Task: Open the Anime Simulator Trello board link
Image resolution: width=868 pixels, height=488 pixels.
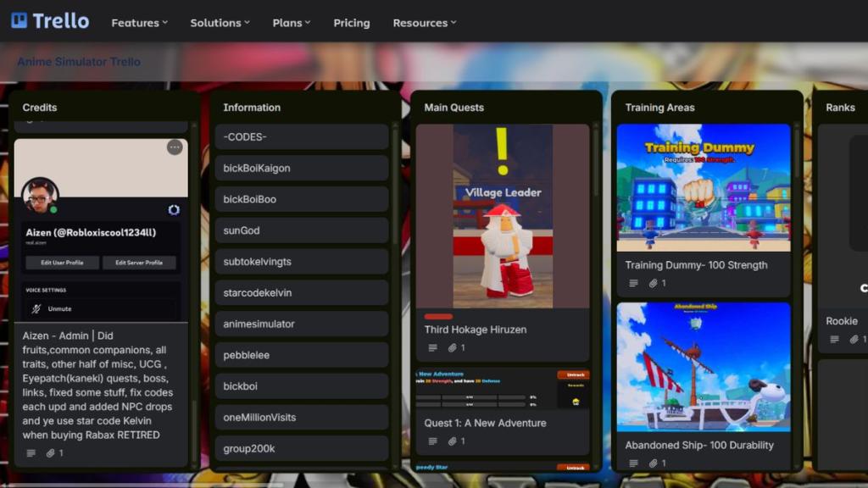Action: point(78,62)
